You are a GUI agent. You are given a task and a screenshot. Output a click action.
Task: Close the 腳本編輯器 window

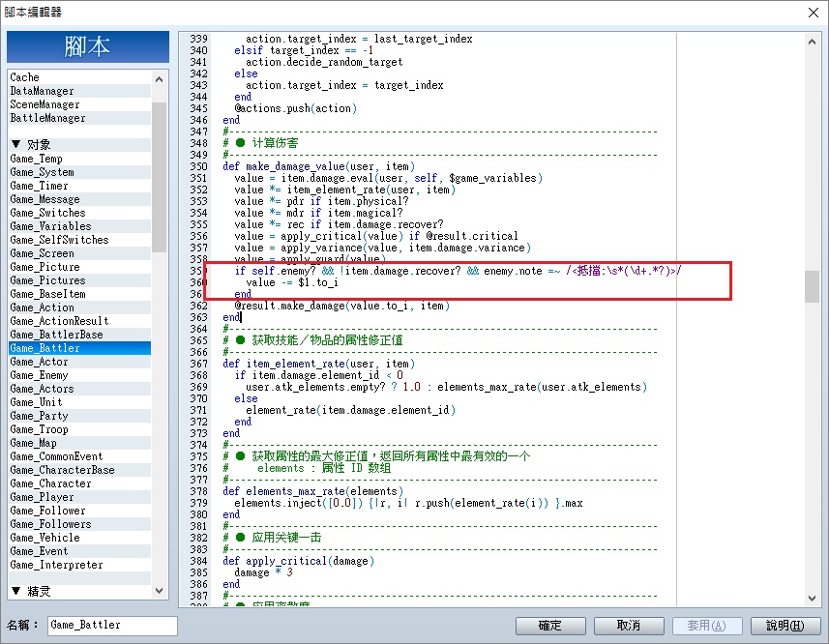814,13
